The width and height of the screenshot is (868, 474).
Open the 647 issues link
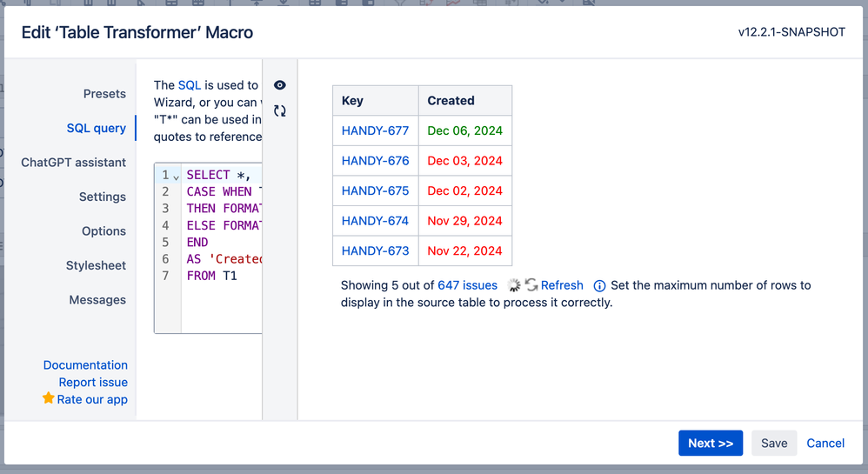[x=467, y=285]
